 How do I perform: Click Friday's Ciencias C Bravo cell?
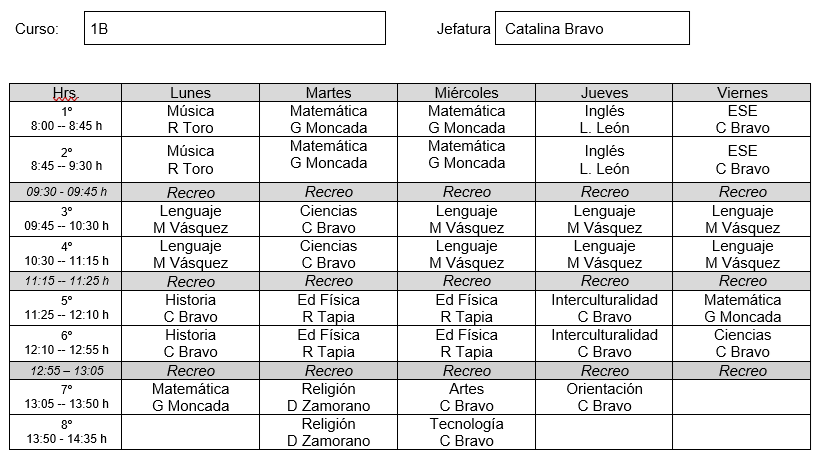(x=742, y=343)
